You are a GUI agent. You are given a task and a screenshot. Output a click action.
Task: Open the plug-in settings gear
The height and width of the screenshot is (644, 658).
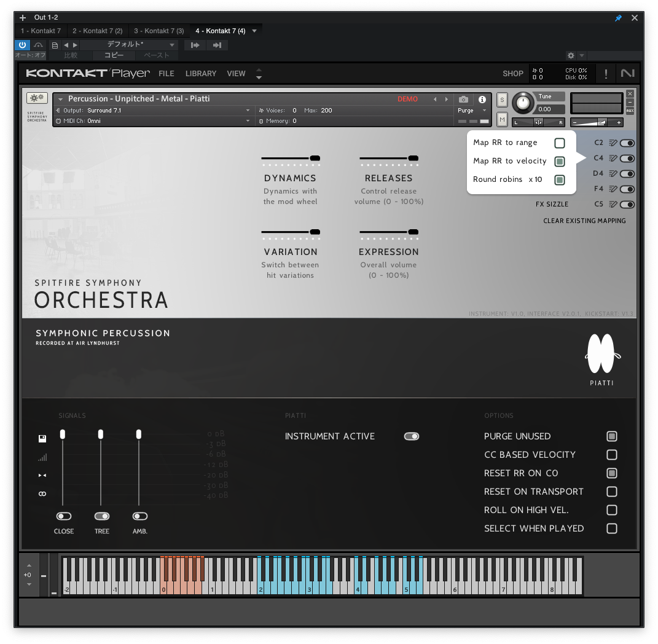coord(571,55)
